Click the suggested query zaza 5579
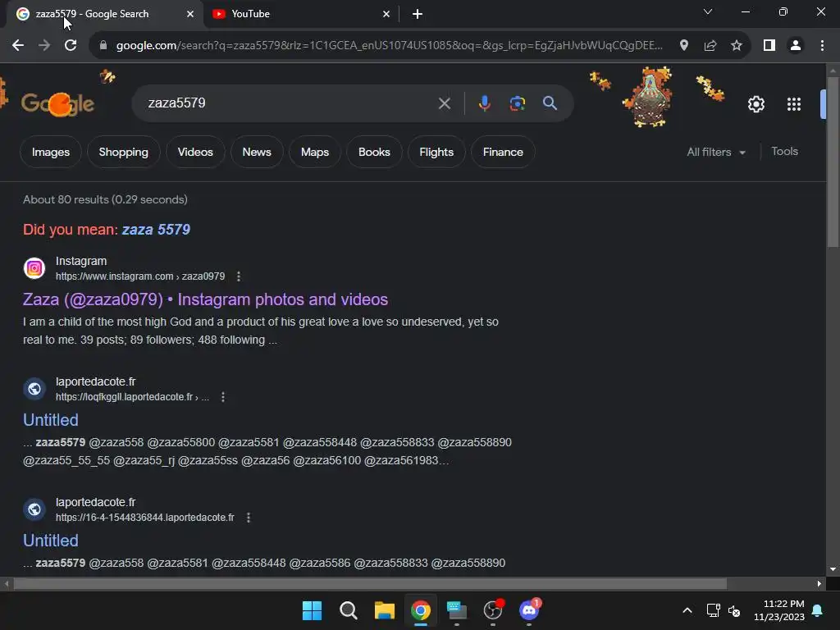This screenshot has height=630, width=840. pyautogui.click(x=156, y=230)
